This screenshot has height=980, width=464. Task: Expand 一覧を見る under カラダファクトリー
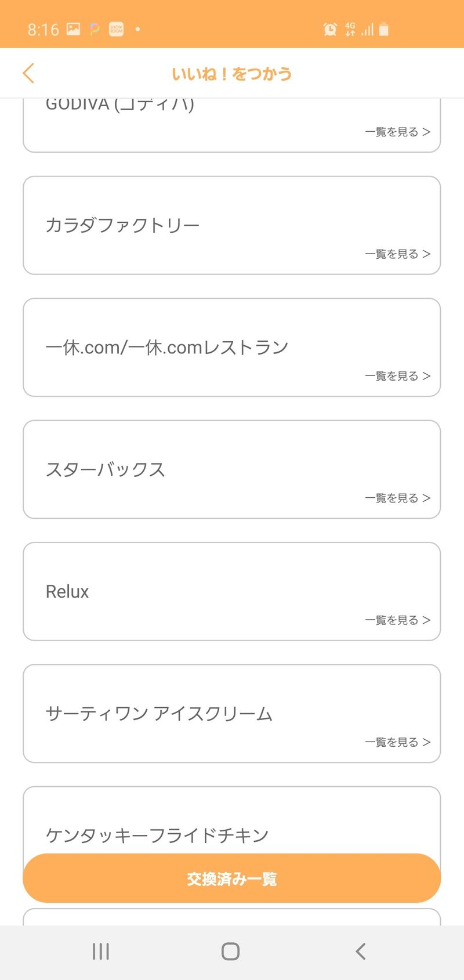[397, 254]
